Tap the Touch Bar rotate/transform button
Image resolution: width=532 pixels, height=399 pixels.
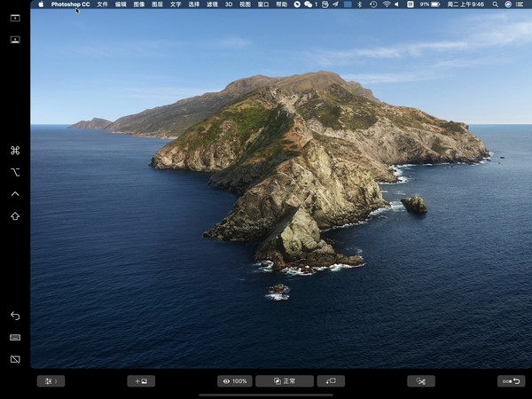point(331,381)
